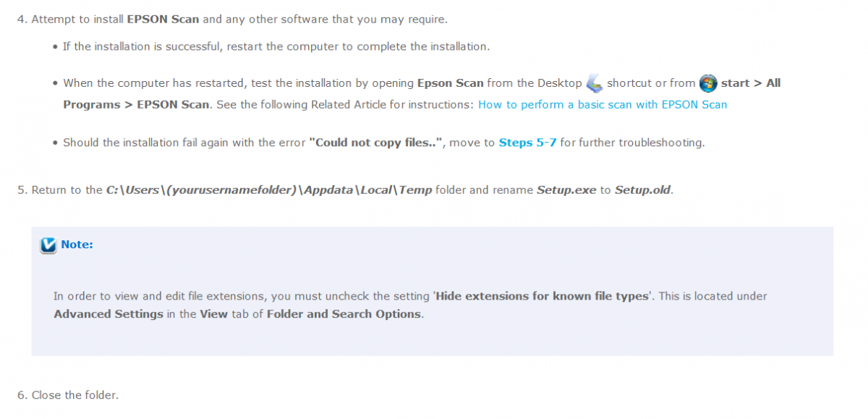Click the Windows start orb icon
Image resolution: width=868 pixels, height=419 pixels.
click(708, 83)
